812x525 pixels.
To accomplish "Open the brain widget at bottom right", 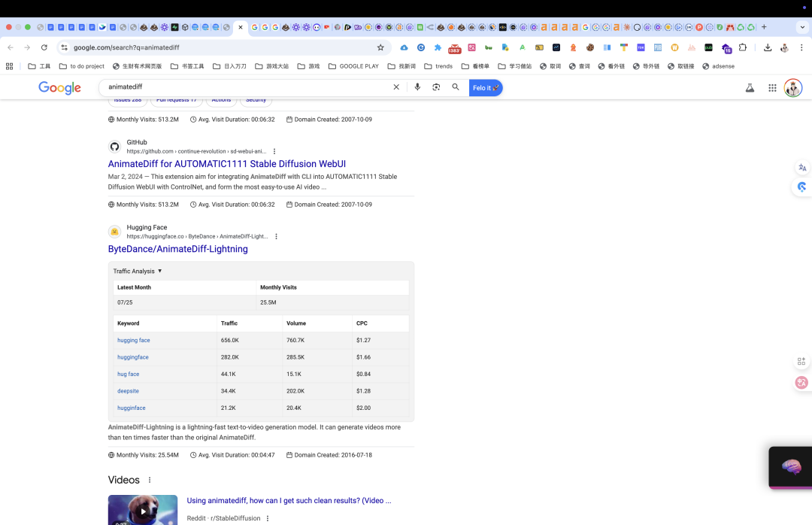I will coord(791,467).
